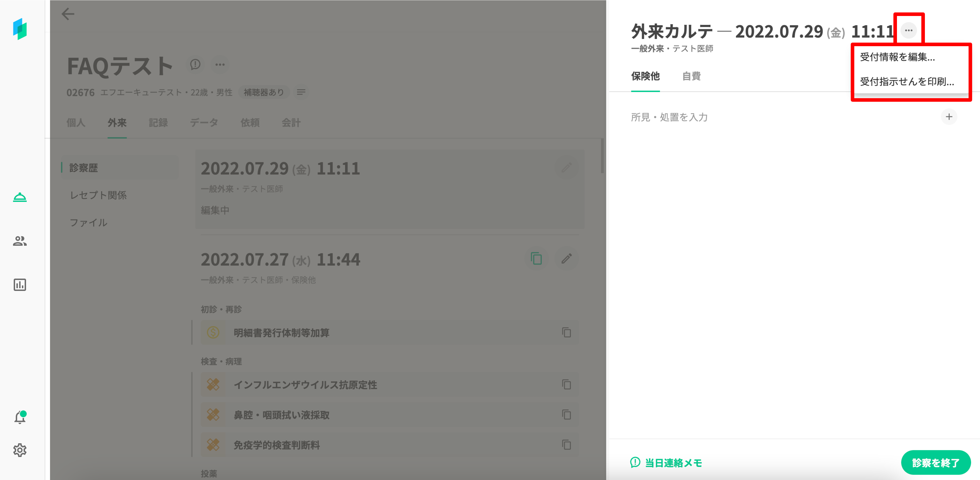The height and width of the screenshot is (480, 980).
Task: Open the three-dots menu beside FAQテスト name
Action: point(220,65)
